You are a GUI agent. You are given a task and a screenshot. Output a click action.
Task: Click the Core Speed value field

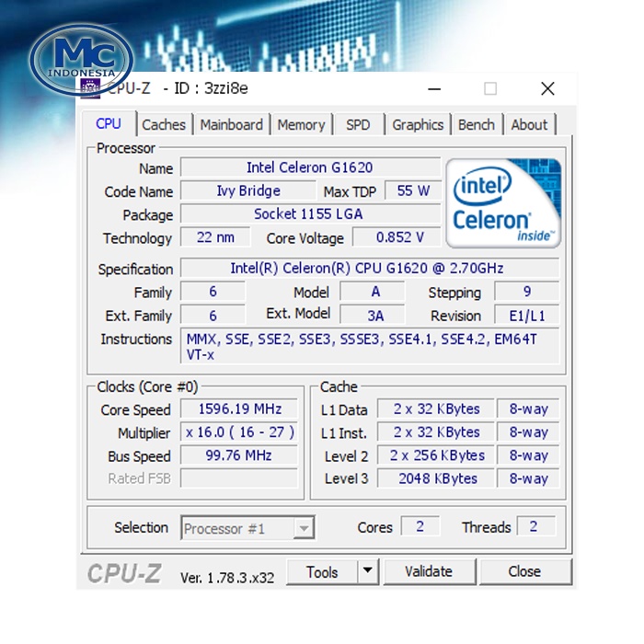point(239,408)
